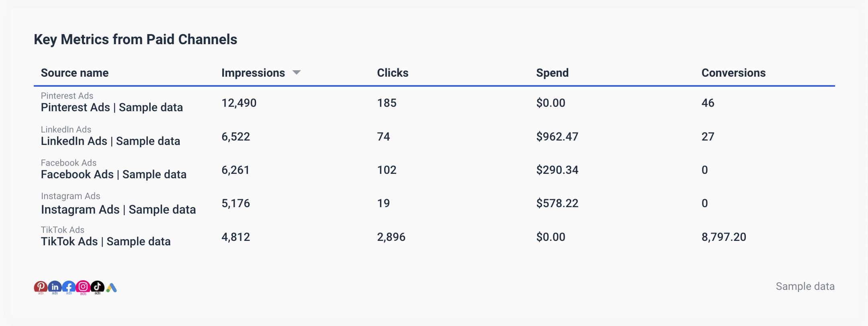The image size is (868, 326).
Task: Select the TikTok Ads | Sample data row
Action: point(106,242)
